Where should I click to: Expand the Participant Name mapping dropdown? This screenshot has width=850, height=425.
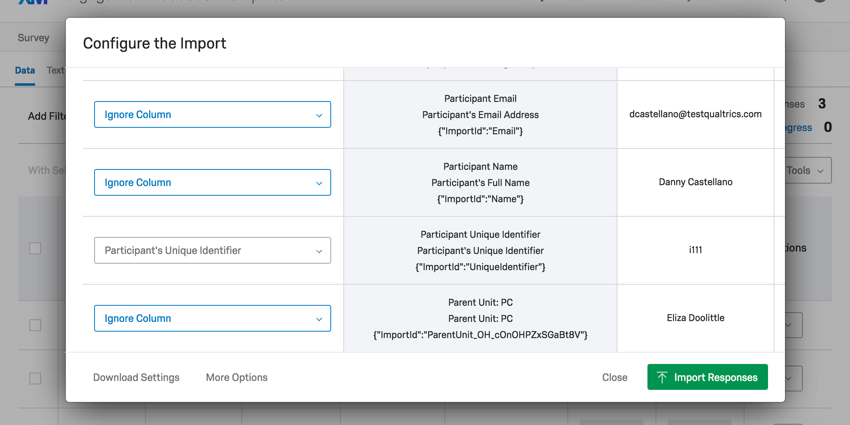(x=212, y=183)
